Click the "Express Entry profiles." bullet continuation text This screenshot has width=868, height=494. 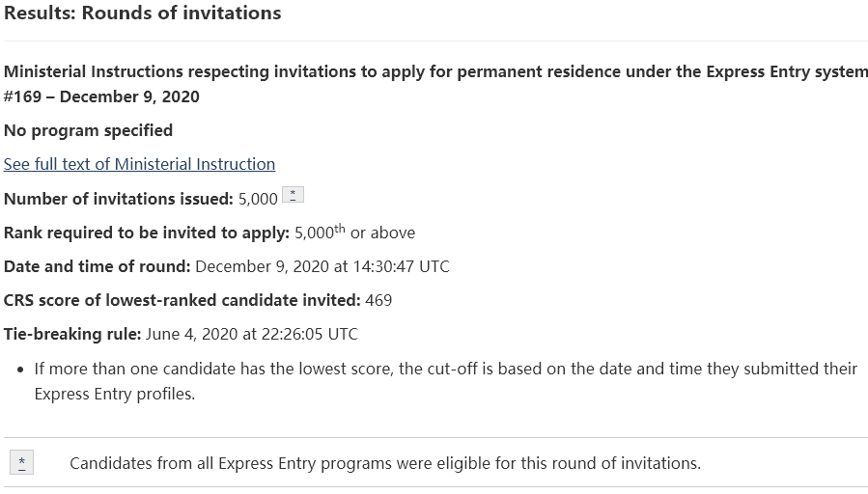pyautogui.click(x=114, y=394)
